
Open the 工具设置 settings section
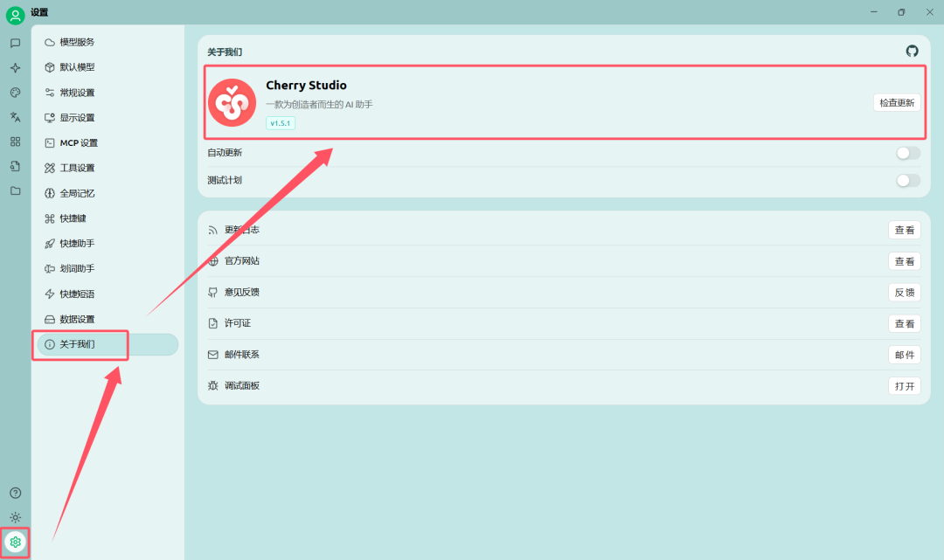108,168
